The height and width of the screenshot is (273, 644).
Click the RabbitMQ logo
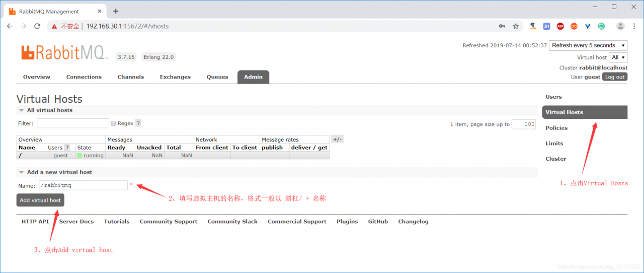tap(64, 52)
